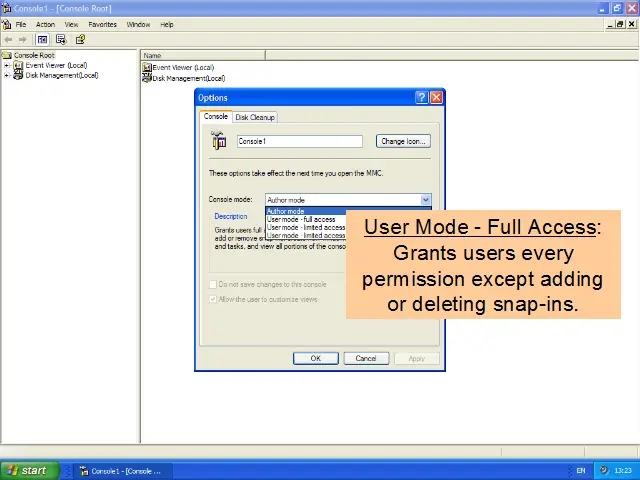
Task: Switch to the Disk Cleanup tab
Action: pyautogui.click(x=255, y=117)
